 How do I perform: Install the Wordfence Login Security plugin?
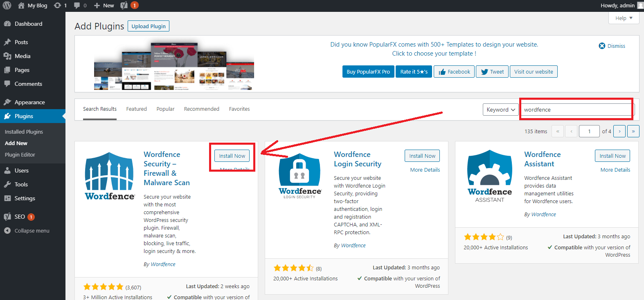[423, 156]
